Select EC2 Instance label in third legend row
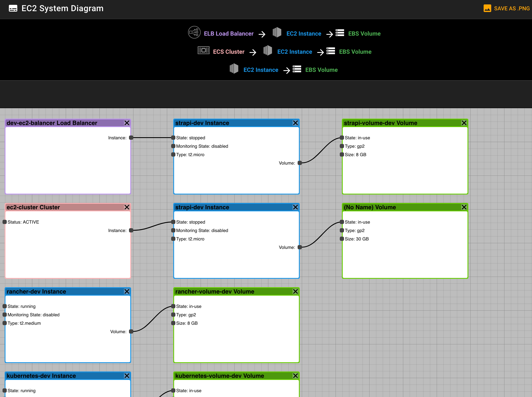The height and width of the screenshot is (397, 532). [x=261, y=70]
